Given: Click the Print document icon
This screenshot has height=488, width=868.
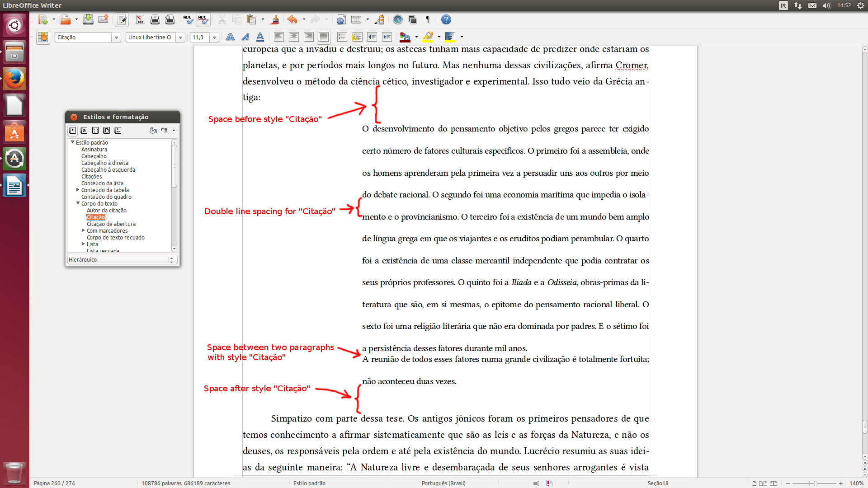Looking at the screenshot, I should click(x=155, y=19).
